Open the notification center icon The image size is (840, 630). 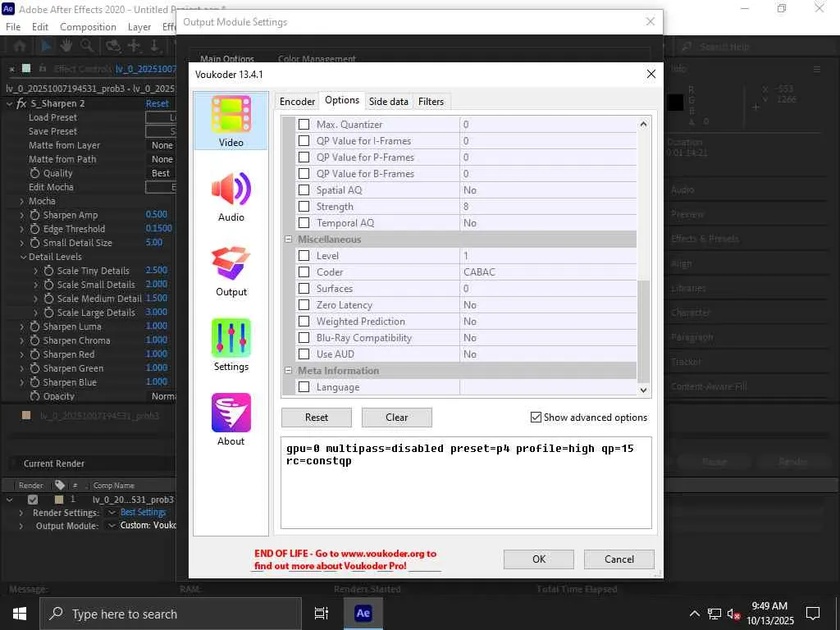pyautogui.click(x=813, y=614)
